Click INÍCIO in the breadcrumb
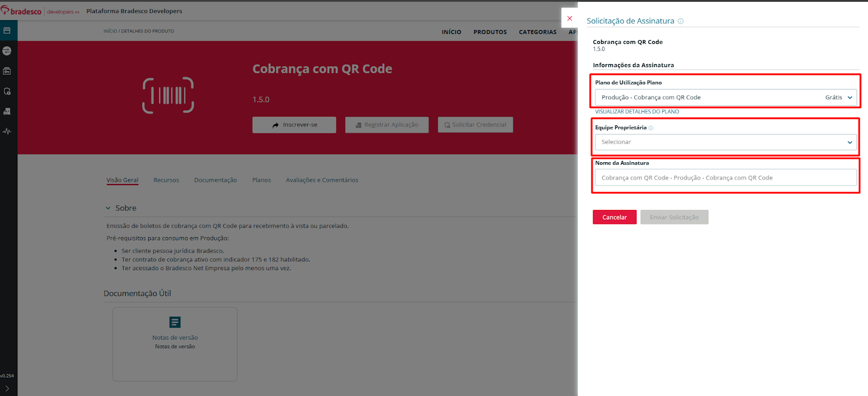The height and width of the screenshot is (396, 868). [110, 31]
